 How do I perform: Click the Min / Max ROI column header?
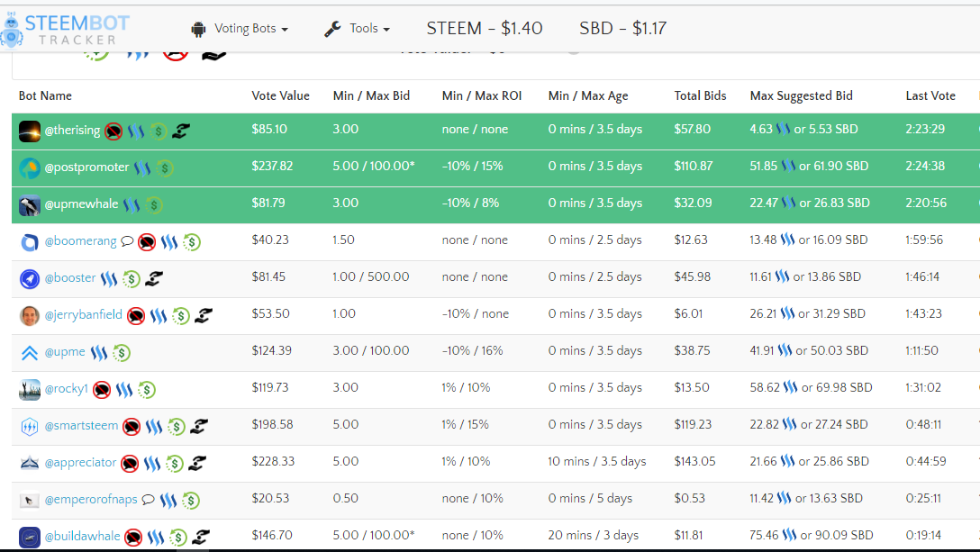pyautogui.click(x=482, y=95)
